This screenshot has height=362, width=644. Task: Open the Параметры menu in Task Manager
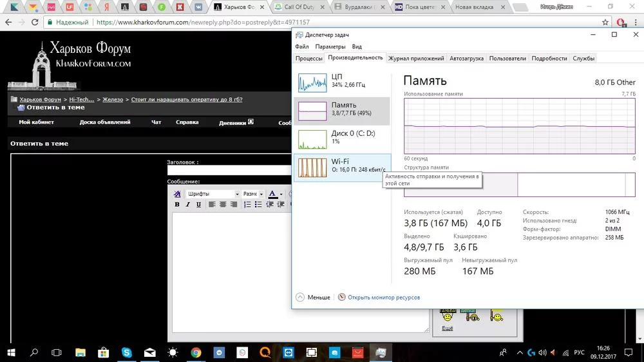pos(330,46)
